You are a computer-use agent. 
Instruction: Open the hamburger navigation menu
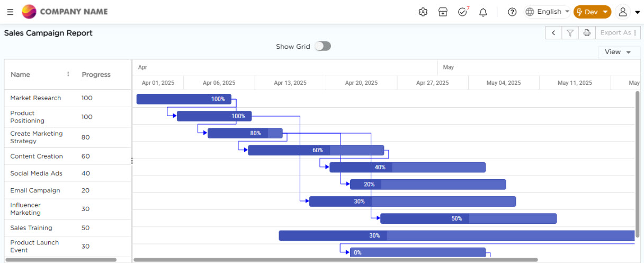tap(10, 12)
